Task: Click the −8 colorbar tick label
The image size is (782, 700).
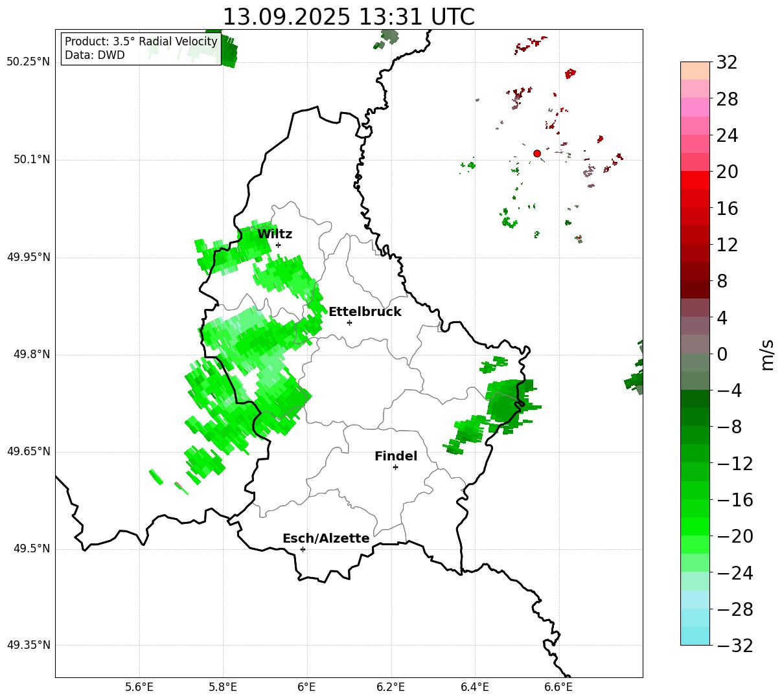Action: point(729,427)
